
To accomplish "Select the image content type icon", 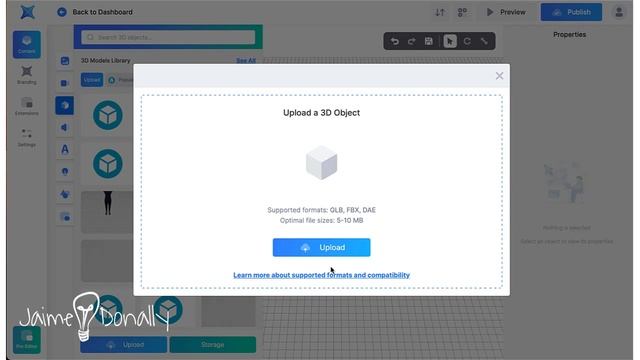I will [x=64, y=61].
